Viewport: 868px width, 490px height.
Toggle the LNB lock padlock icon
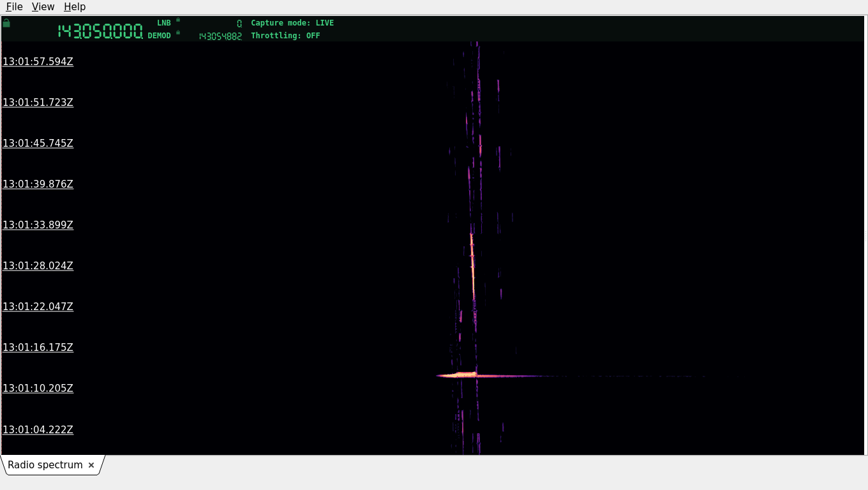178,20
